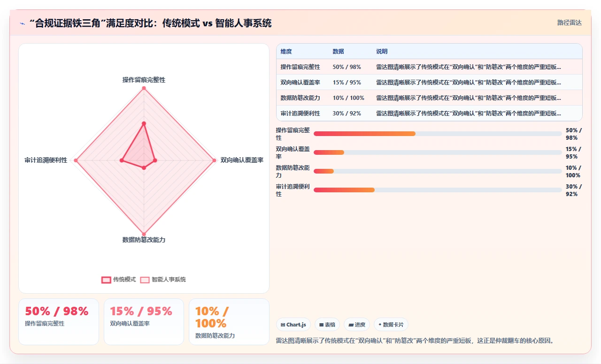Click radar axis label 审计追溯便利性
Viewport: 601px width, 364px height.
pyautogui.click(x=46, y=160)
